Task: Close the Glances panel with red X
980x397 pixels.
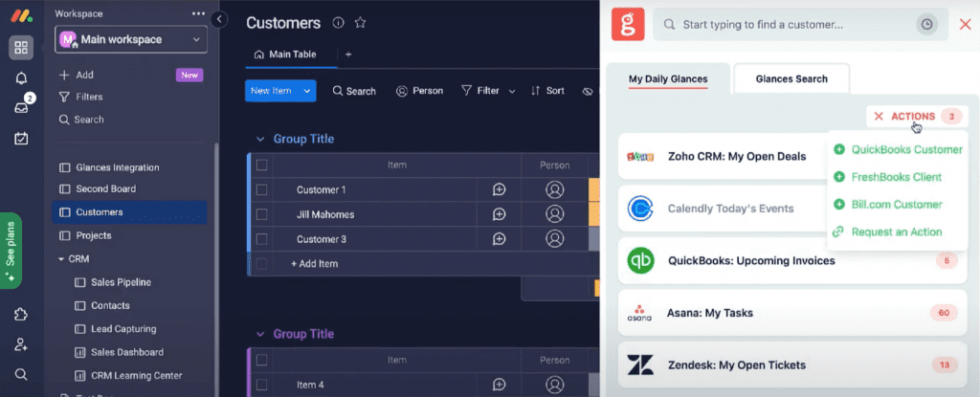Action: [965, 24]
